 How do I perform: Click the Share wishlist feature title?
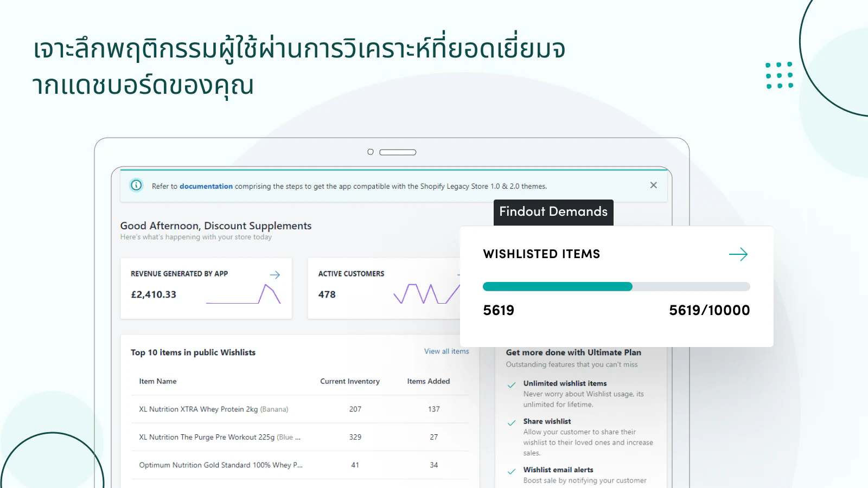tap(547, 421)
